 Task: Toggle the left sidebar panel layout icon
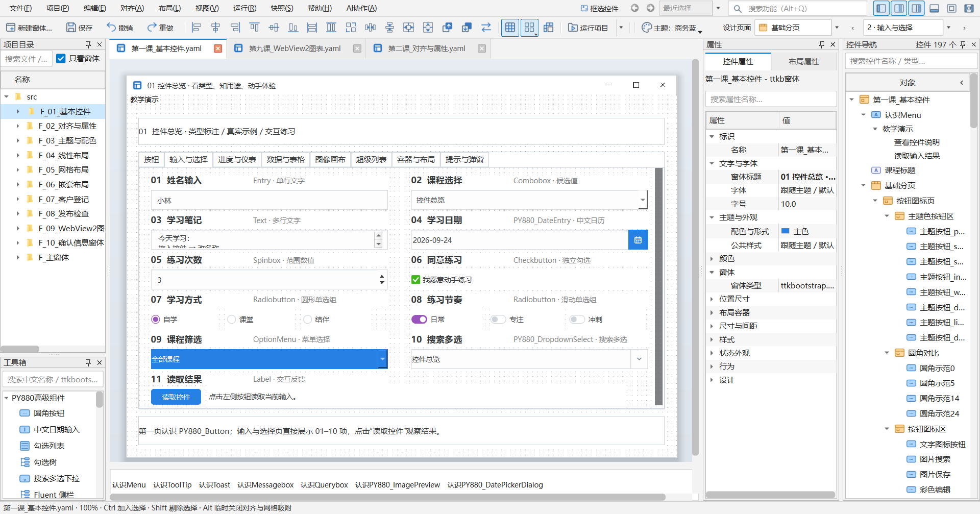pos(881,8)
